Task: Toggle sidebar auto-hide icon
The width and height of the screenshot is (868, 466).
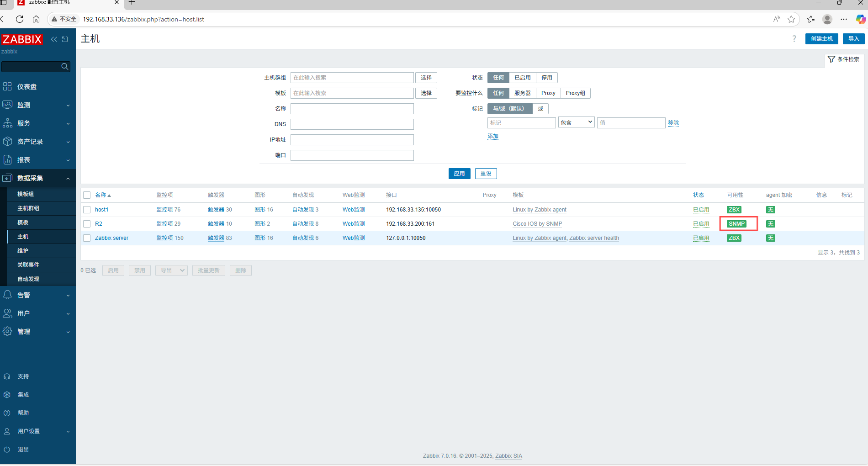Action: [x=65, y=39]
